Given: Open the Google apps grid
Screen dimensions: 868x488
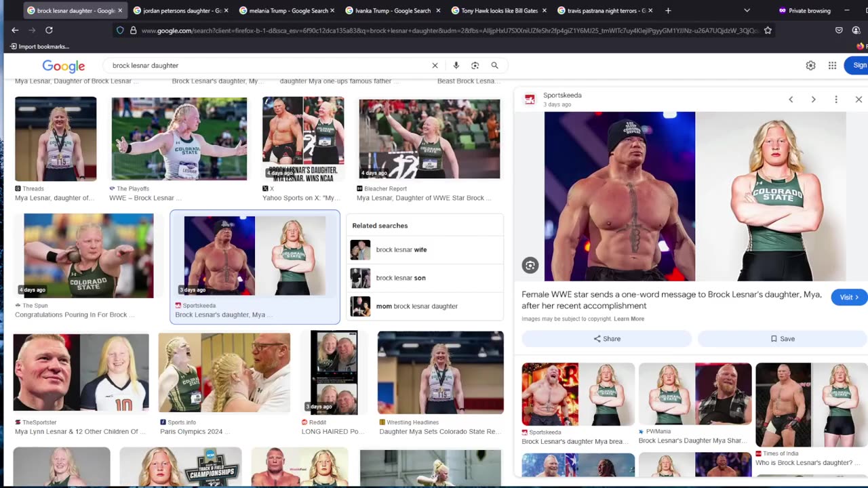Looking at the screenshot, I should click(832, 65).
